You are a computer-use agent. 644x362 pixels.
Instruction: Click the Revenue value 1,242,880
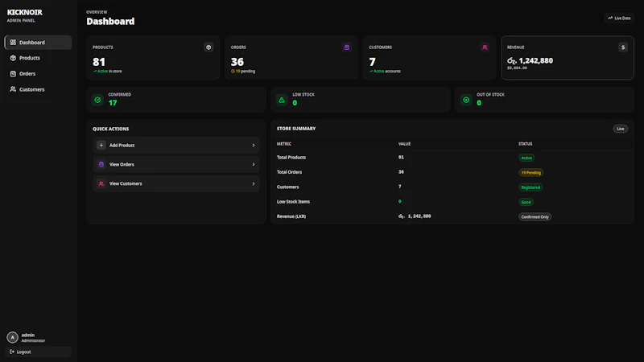530,61
